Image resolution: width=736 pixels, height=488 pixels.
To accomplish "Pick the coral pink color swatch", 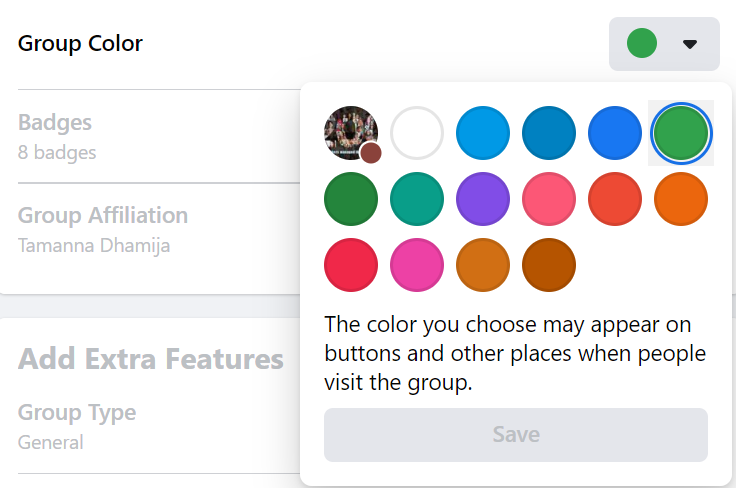I will pos(549,199).
